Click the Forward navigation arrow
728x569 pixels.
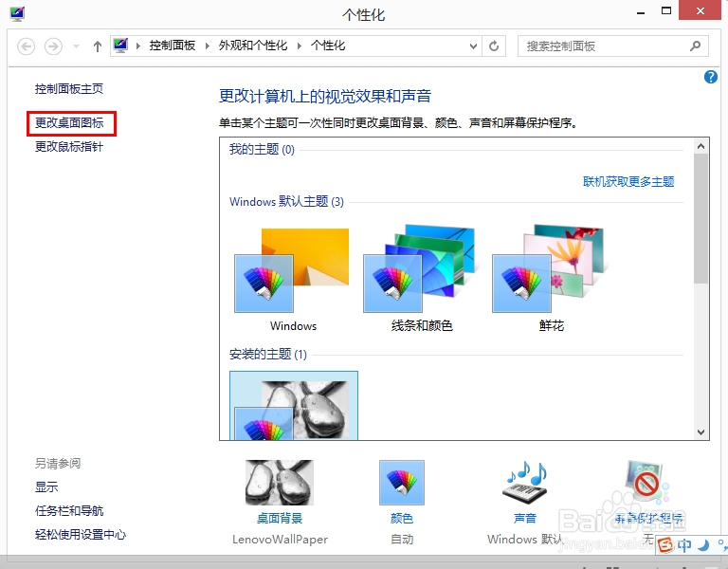[x=53, y=46]
